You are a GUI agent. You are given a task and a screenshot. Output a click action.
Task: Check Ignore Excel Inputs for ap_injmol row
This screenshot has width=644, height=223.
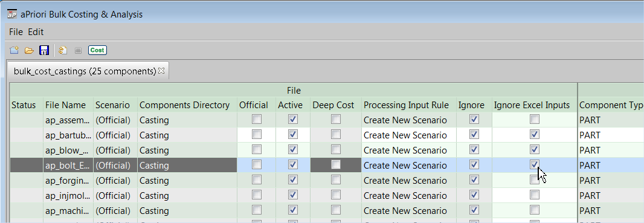coord(534,195)
